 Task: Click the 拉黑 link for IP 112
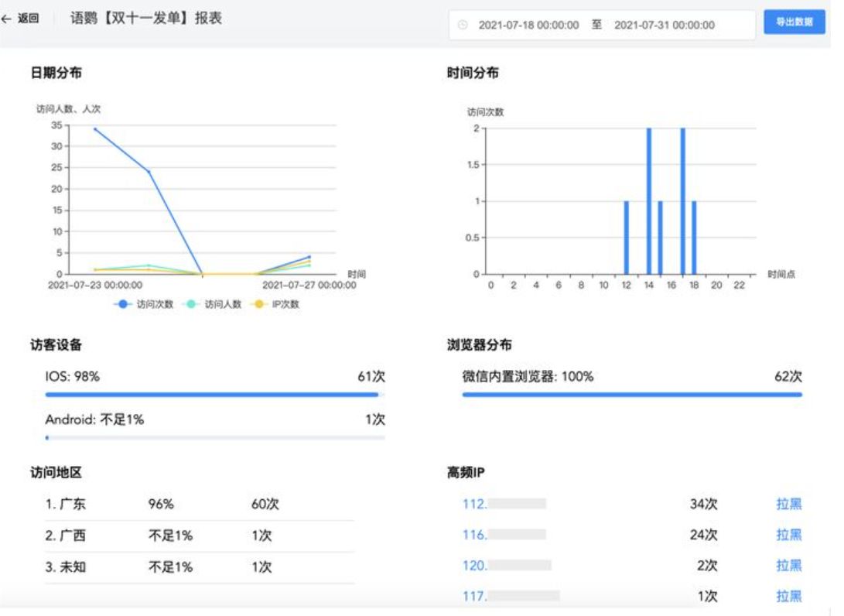(788, 505)
